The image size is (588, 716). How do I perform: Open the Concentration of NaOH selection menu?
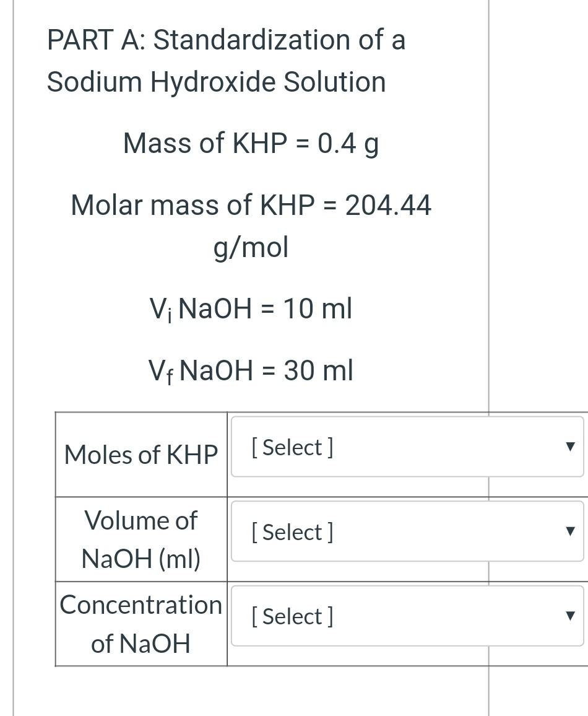[x=405, y=616]
